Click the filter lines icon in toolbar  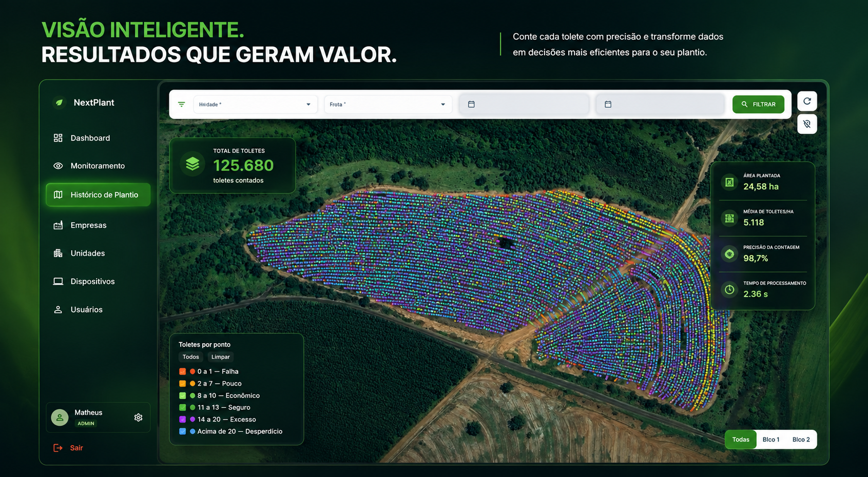click(181, 104)
